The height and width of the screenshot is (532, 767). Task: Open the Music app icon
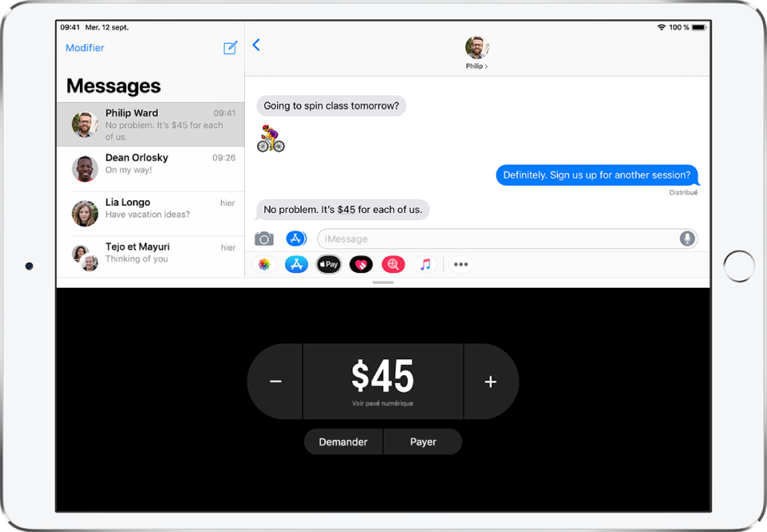426,265
